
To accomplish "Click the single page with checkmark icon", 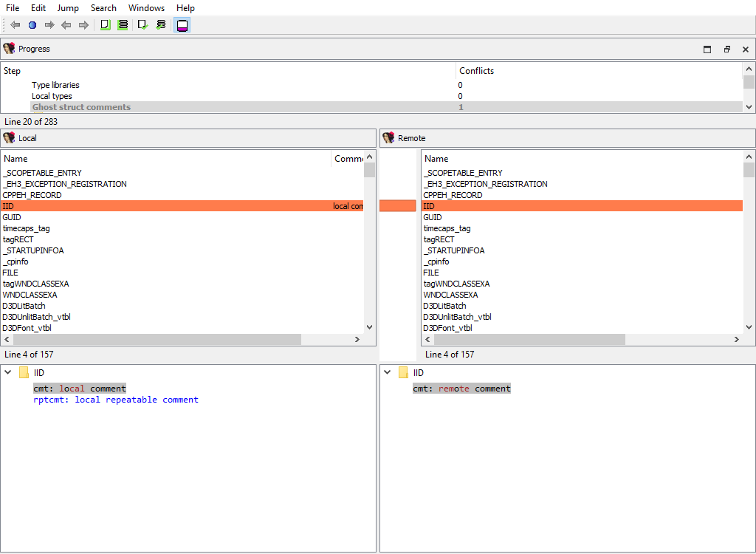I will pos(143,25).
